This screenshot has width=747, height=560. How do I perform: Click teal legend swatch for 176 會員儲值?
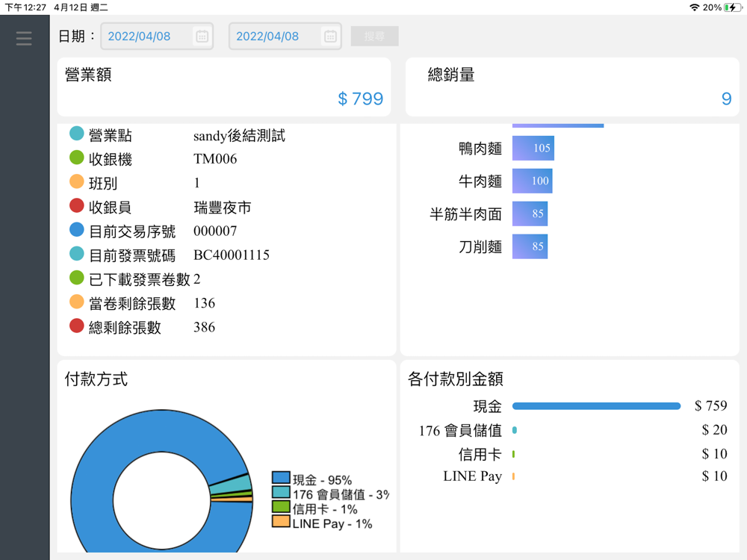coord(281,492)
